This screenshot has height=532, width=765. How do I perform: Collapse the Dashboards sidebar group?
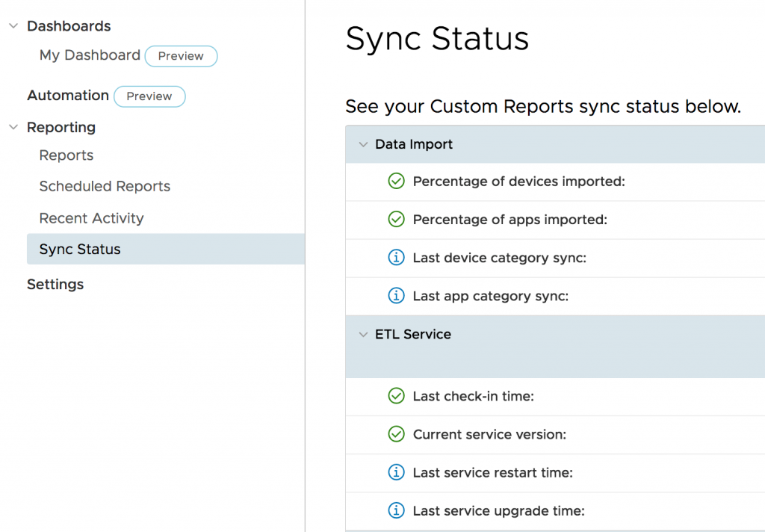tap(13, 26)
